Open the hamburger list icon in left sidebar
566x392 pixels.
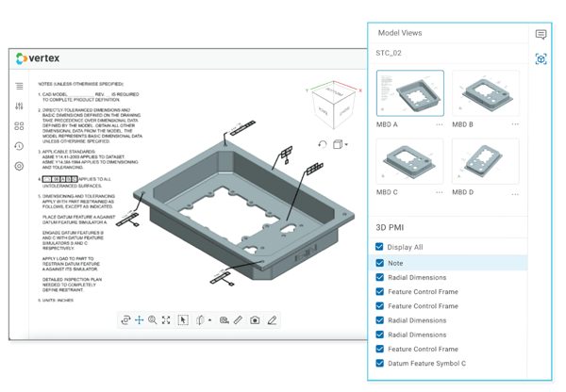[x=19, y=86]
